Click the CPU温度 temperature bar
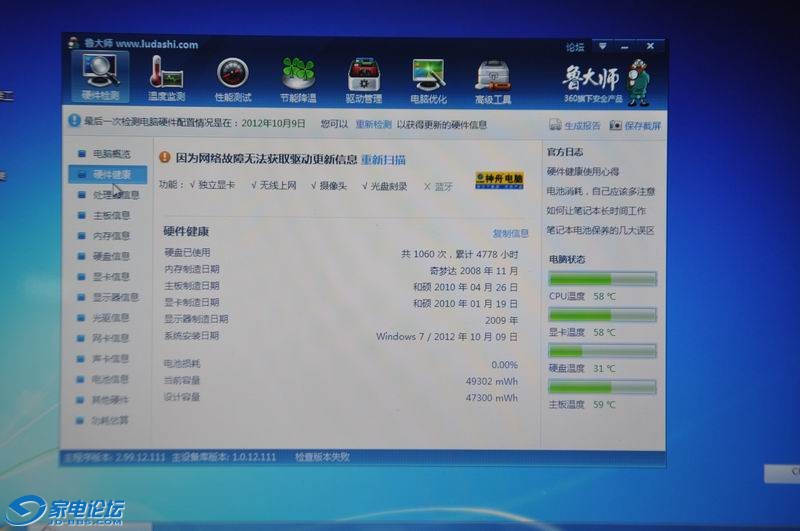Screen dimensions: 800x531 [x=602, y=279]
